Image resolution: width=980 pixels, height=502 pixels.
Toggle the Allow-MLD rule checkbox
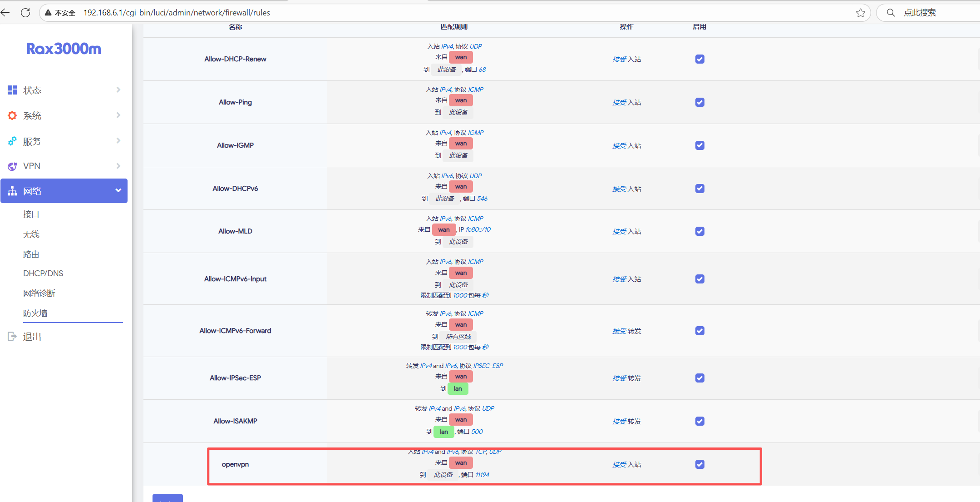[699, 231]
